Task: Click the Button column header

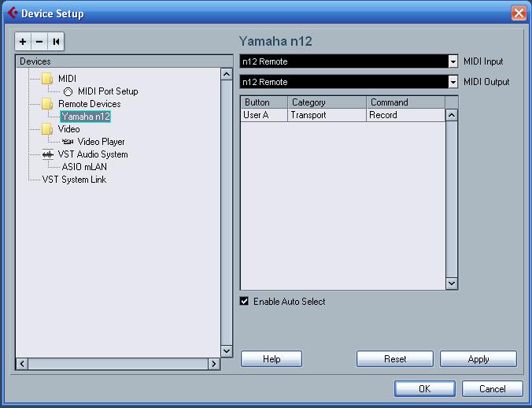Action: [264, 102]
